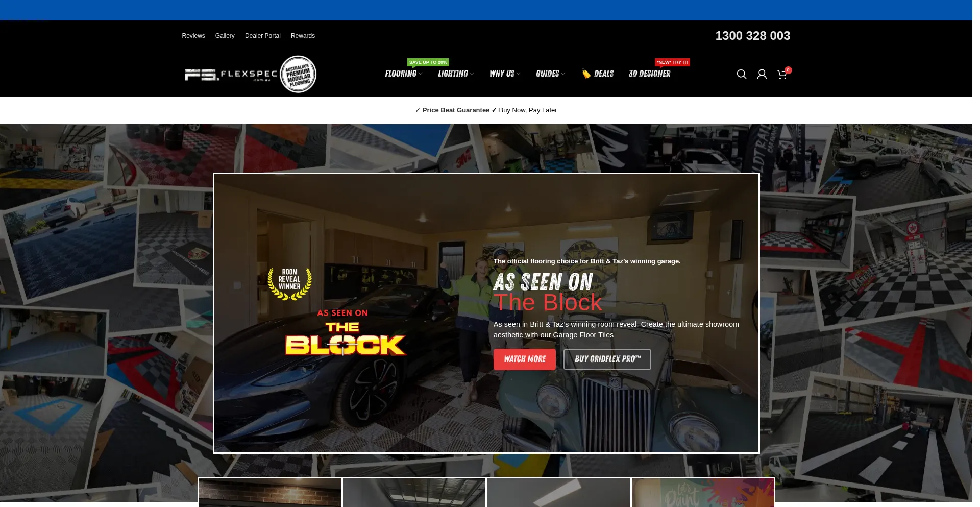Click the Room Reveal Winner laurel badge
This screenshot has height=507, width=980.
coord(289,283)
